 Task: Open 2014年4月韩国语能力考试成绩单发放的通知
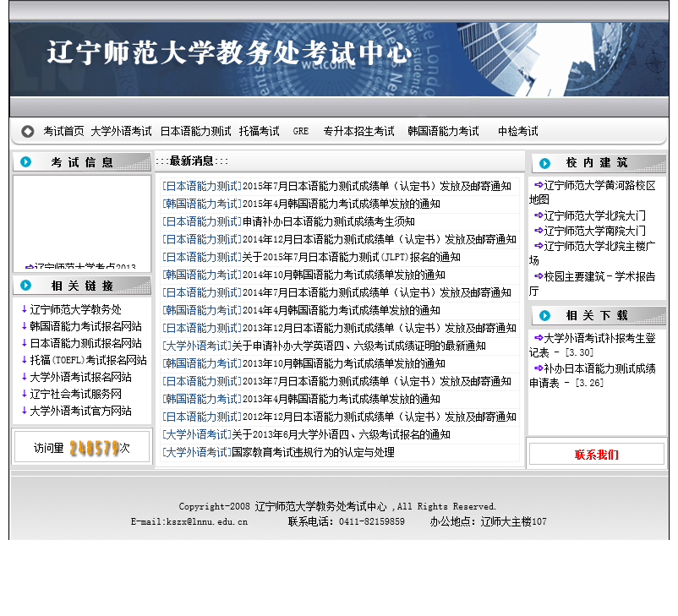[x=342, y=310]
